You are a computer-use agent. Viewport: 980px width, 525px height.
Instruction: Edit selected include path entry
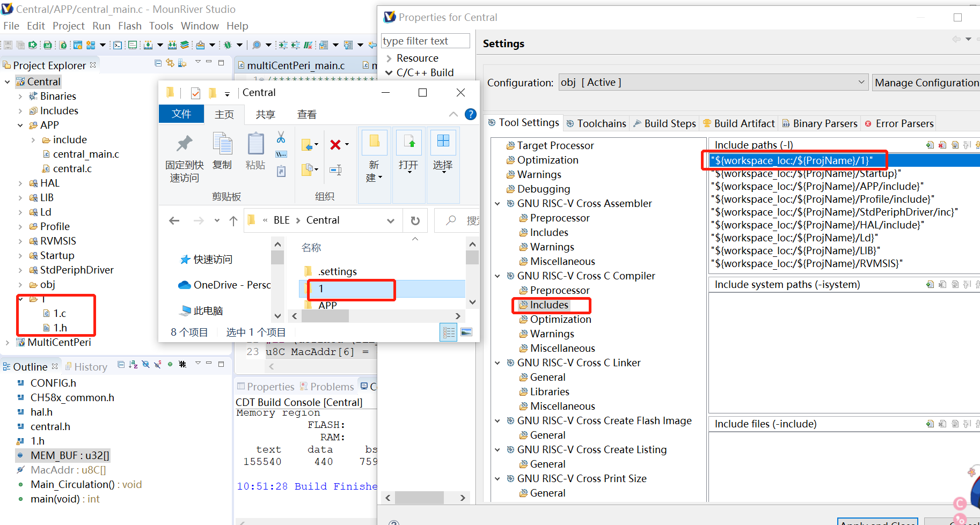coord(955,145)
